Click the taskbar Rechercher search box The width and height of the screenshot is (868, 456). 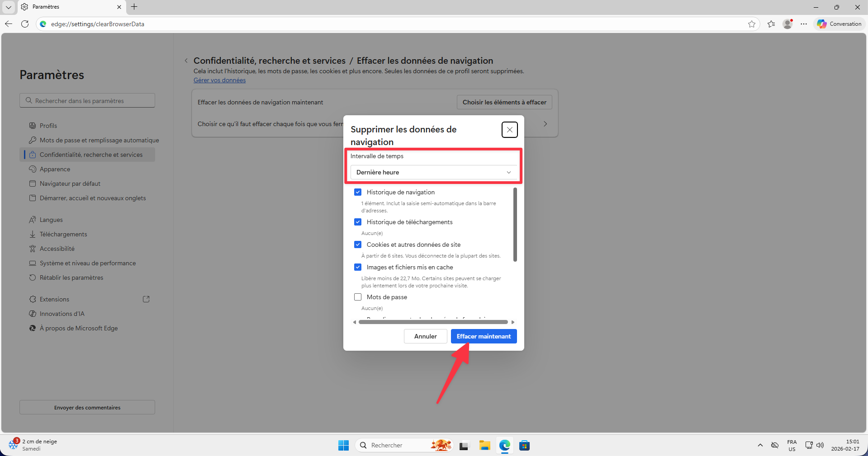[404, 445]
